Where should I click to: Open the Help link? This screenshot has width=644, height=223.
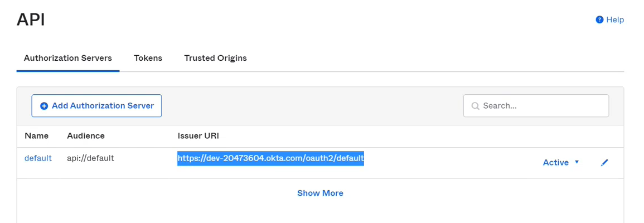coord(614,20)
